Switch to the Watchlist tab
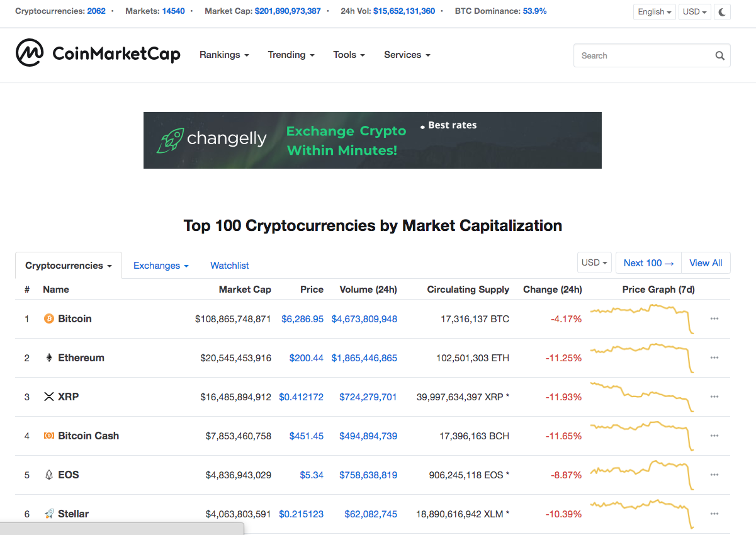Viewport: 756px width, 535px height. (x=230, y=266)
